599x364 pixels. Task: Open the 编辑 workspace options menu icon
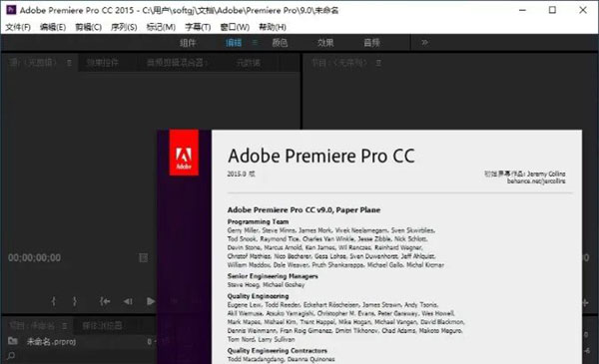(x=255, y=42)
